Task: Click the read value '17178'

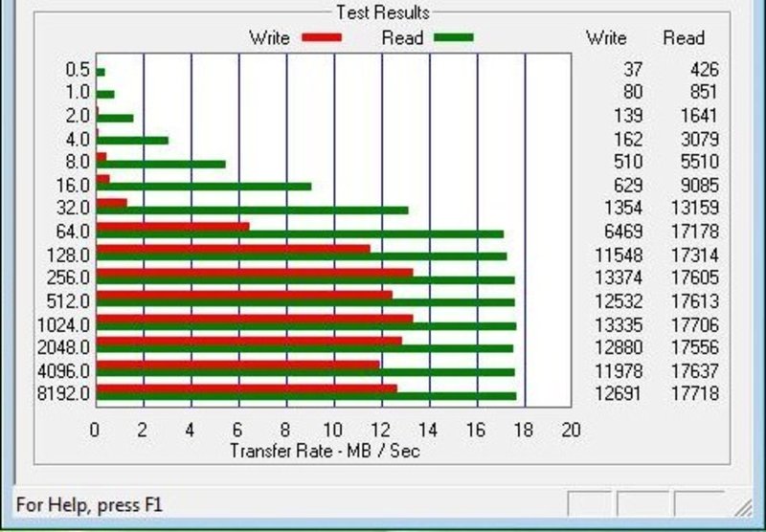Action: [695, 232]
